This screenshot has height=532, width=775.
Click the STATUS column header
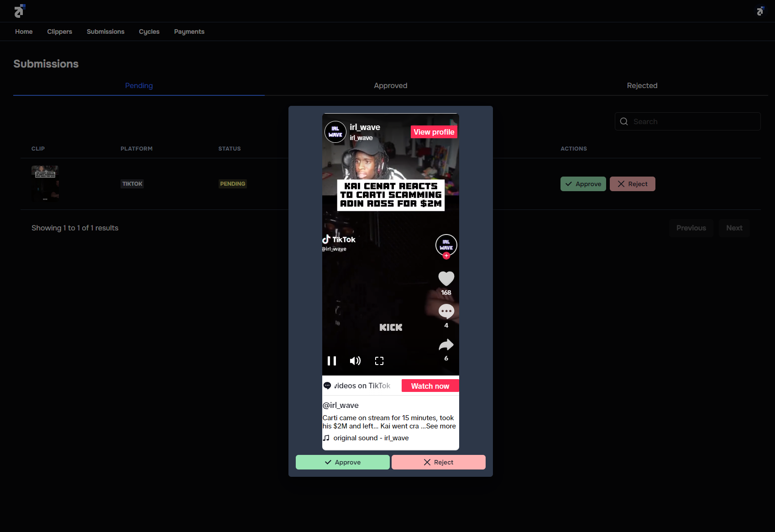tap(230, 149)
